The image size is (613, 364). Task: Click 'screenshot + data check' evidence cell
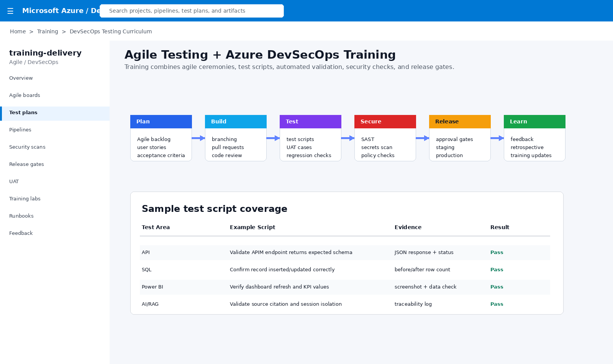point(425,287)
